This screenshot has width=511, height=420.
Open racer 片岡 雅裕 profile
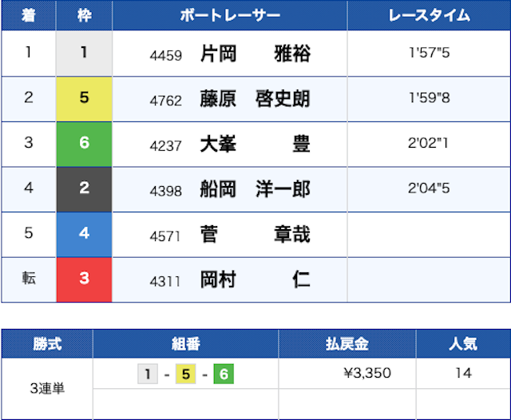(255, 54)
